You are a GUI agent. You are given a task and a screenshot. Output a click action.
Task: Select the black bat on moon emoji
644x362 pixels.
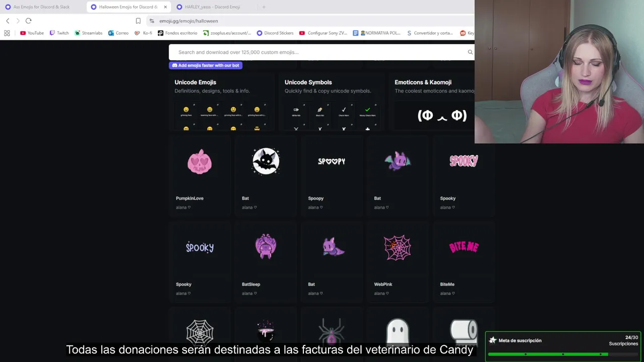pyautogui.click(x=266, y=161)
